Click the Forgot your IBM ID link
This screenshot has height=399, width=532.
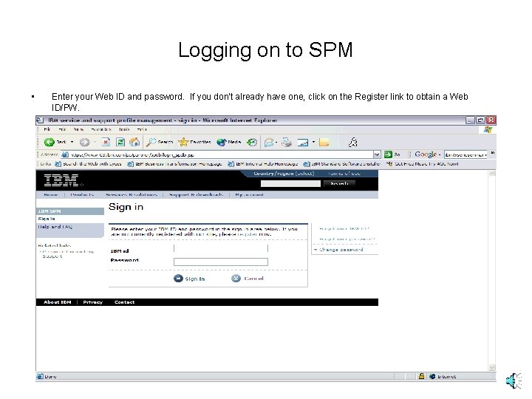(344, 229)
